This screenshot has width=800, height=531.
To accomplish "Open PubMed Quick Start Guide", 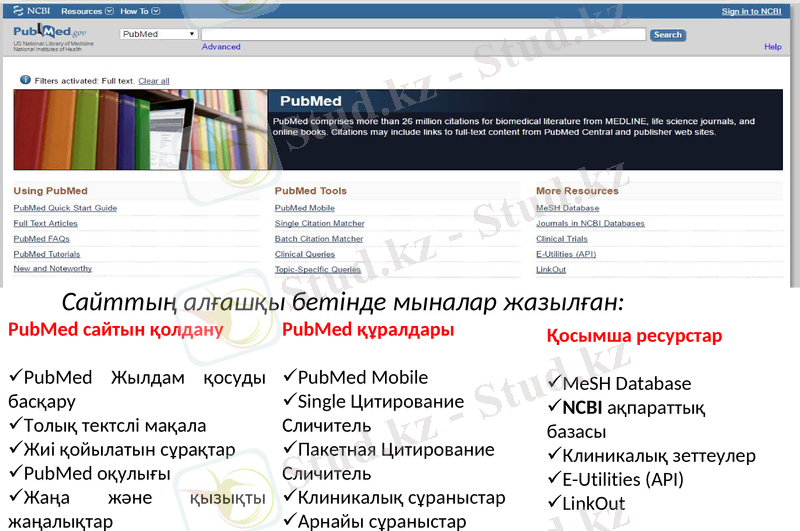I will pos(65,208).
